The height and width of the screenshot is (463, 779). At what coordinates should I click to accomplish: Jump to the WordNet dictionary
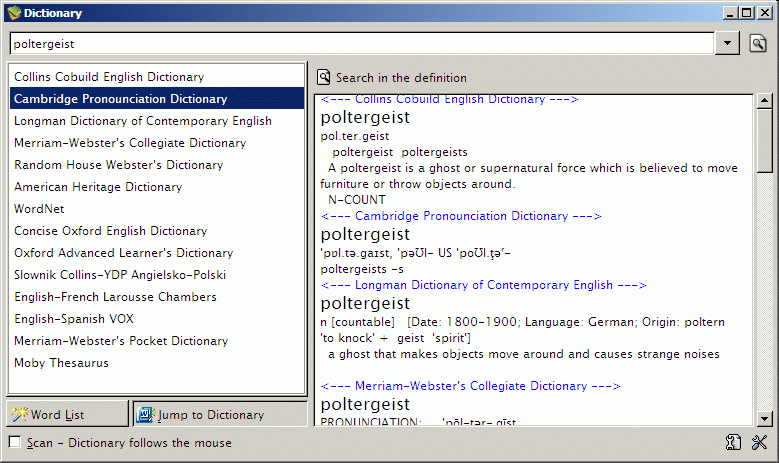point(39,209)
